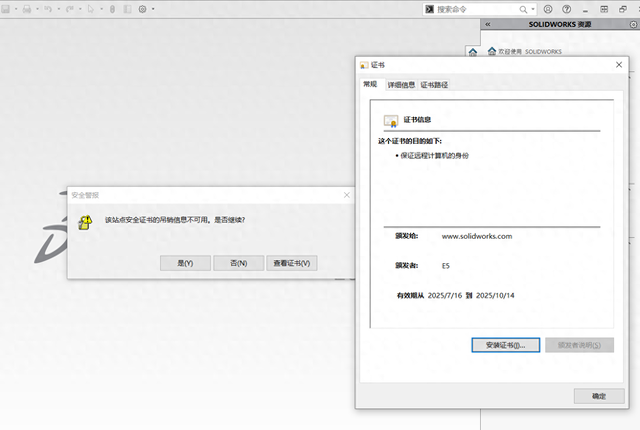
Task: Click 查看证书(V) button
Action: (292, 263)
